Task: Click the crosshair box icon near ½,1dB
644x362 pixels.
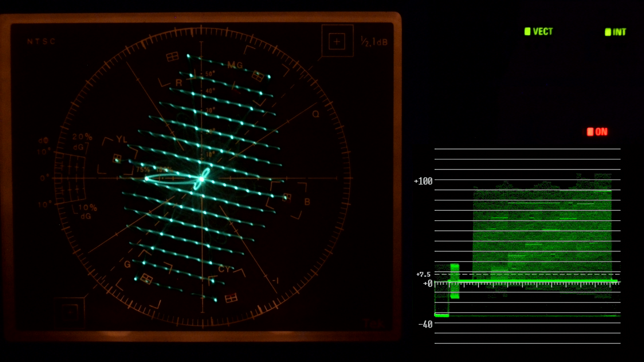Action: pos(337,41)
